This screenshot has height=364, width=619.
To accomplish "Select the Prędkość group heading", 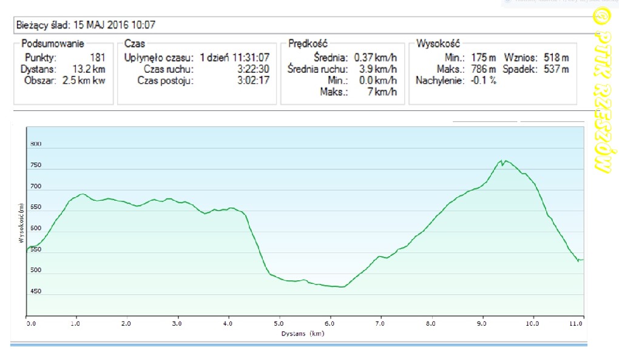I will 308,44.
